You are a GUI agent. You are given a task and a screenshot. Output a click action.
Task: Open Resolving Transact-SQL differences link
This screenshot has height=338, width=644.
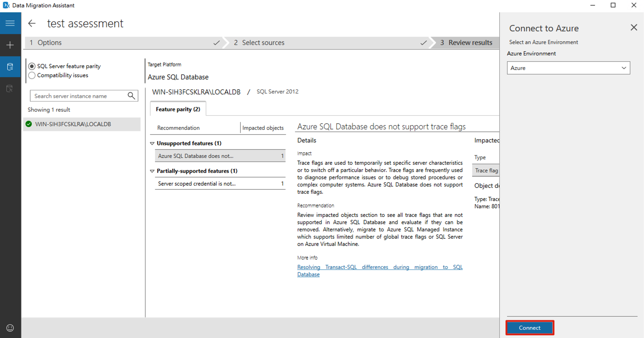[380, 271]
